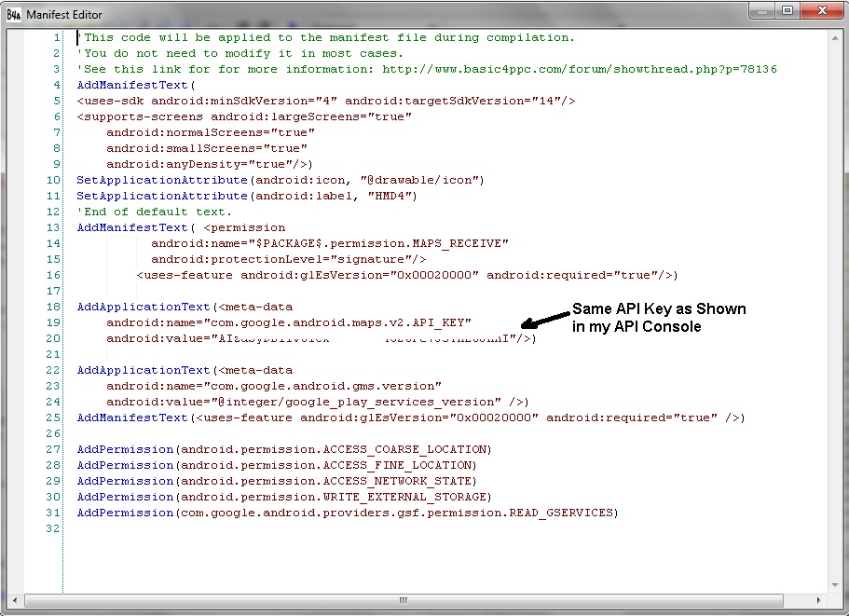Click AddPermission ACCESS_NETWORK_STATE line

point(277,481)
